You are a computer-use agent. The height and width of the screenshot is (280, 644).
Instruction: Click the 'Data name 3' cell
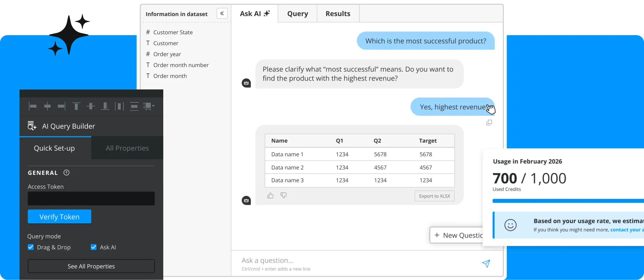pos(287,180)
